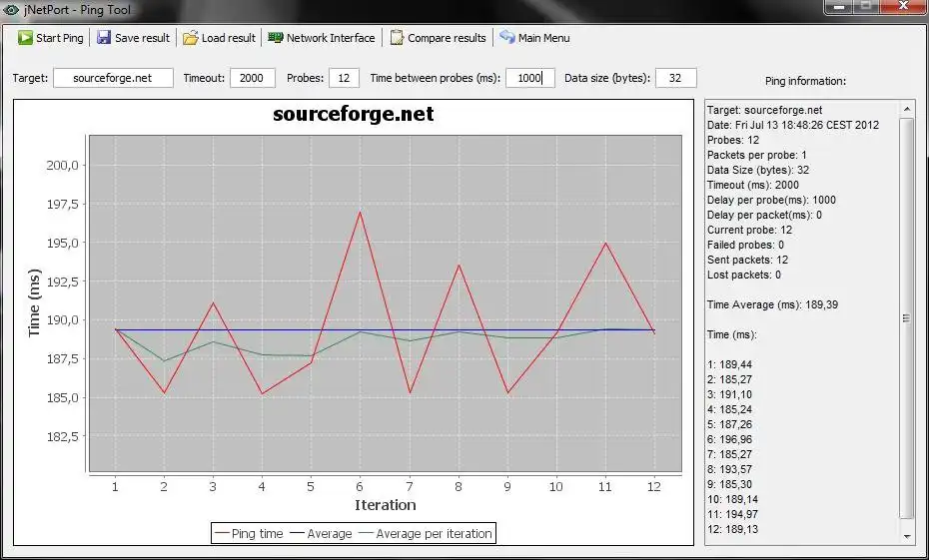Click the Load result label
929x560 pixels.
click(228, 38)
